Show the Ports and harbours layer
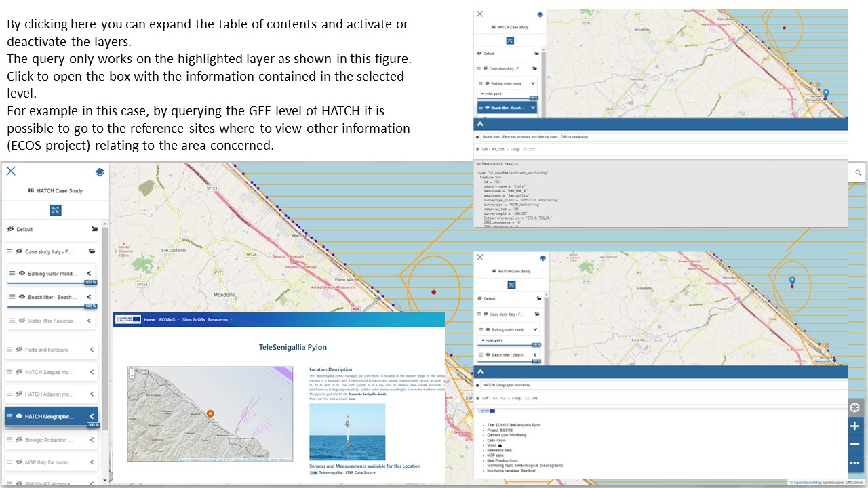Screen dimensions: 868x488 click(19, 350)
